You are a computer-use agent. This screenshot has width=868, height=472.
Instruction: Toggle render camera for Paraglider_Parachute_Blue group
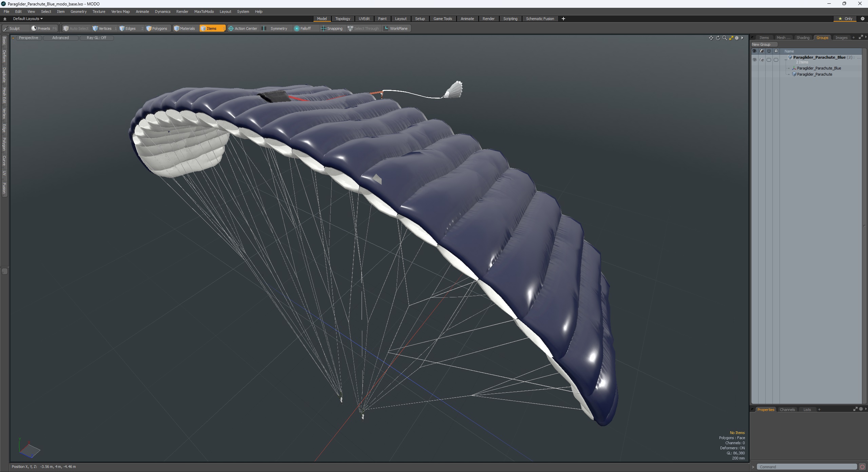pos(762,60)
